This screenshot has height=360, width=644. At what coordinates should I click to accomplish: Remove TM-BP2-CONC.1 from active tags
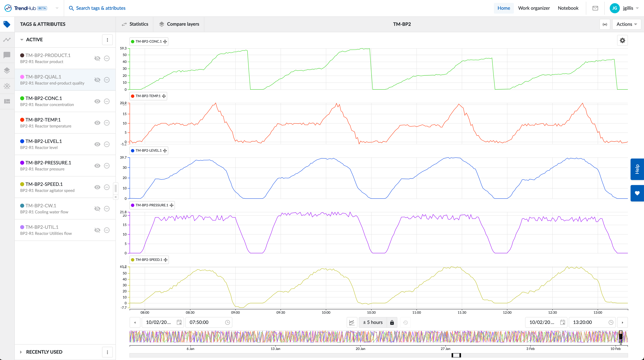click(x=107, y=101)
